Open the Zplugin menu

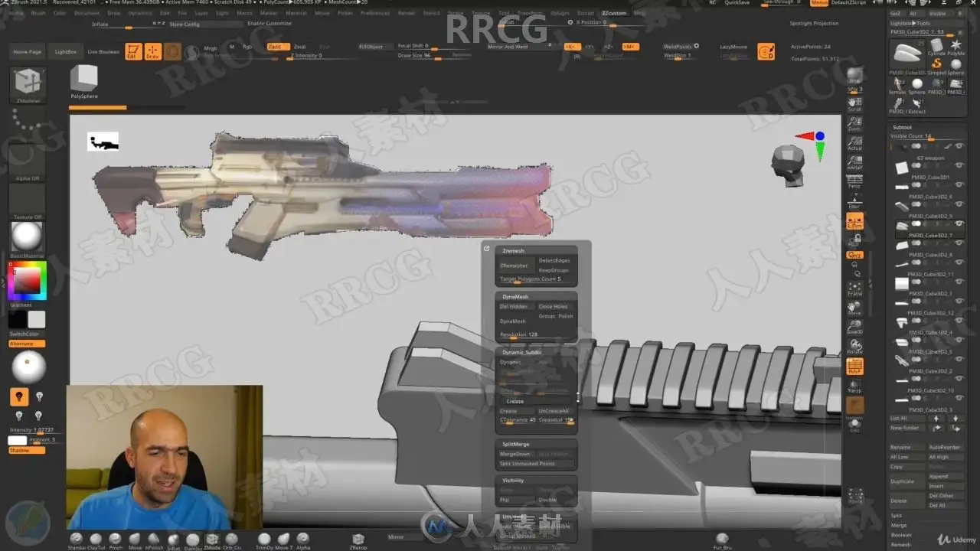click(560, 13)
